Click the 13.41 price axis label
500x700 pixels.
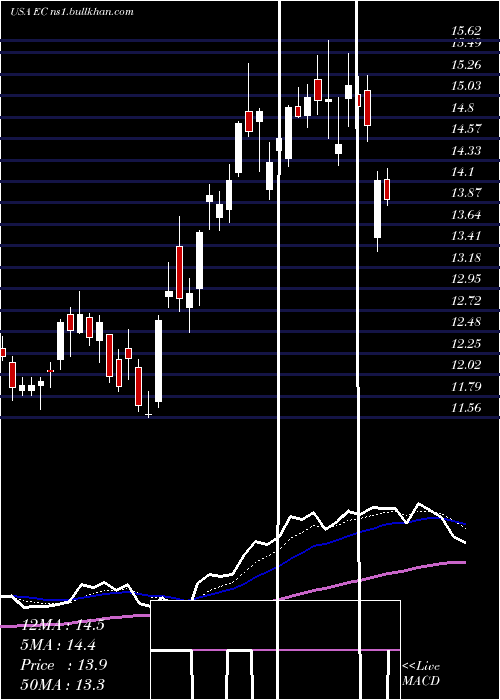point(466,236)
